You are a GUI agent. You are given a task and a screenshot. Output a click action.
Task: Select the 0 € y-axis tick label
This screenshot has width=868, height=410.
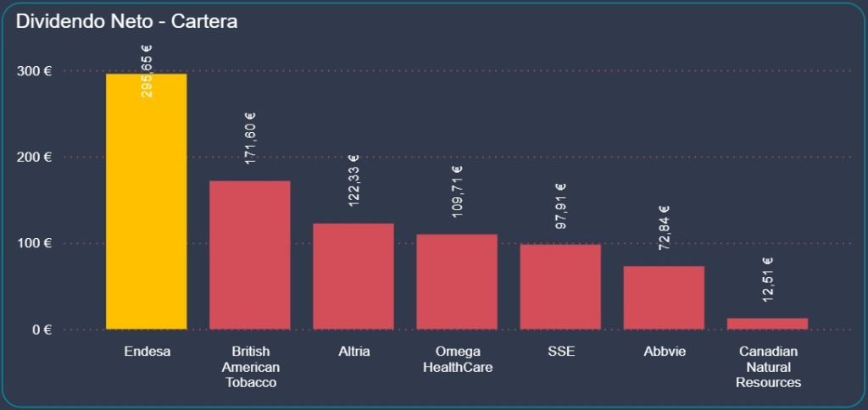[x=42, y=330]
